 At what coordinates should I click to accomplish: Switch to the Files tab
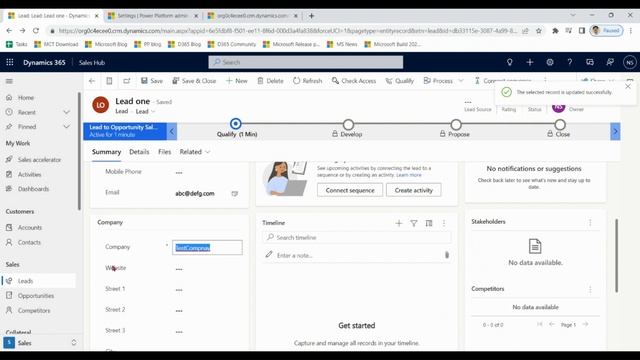(164, 152)
